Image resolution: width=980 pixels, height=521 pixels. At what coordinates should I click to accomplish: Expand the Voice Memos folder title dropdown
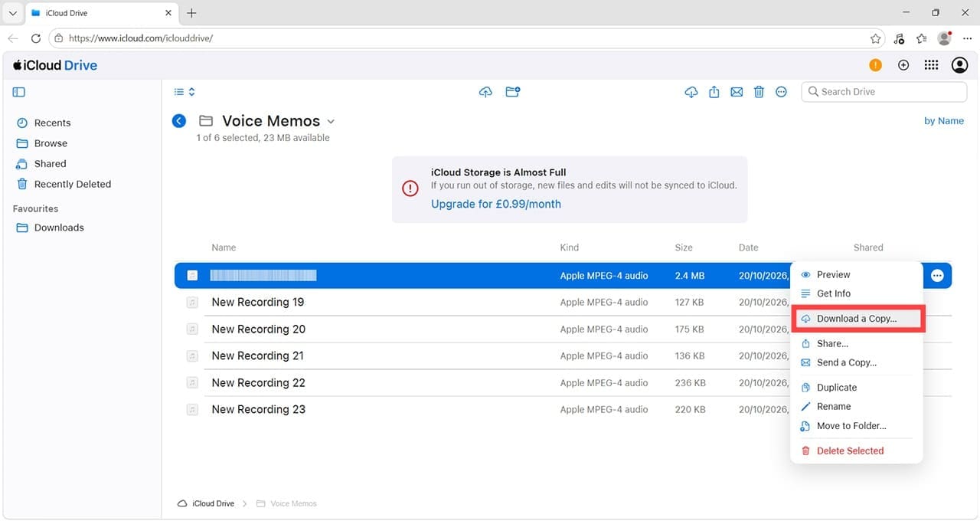click(x=331, y=122)
